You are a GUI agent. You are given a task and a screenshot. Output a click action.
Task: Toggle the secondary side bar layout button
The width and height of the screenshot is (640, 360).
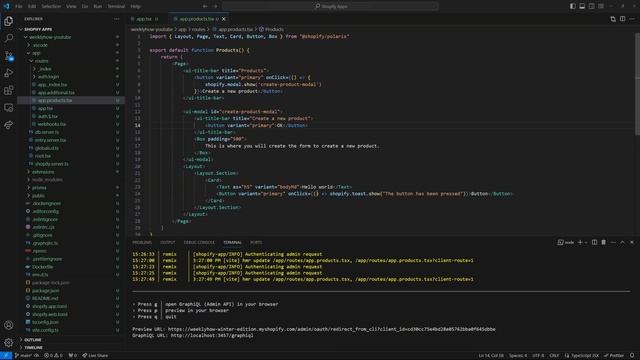click(x=591, y=6)
